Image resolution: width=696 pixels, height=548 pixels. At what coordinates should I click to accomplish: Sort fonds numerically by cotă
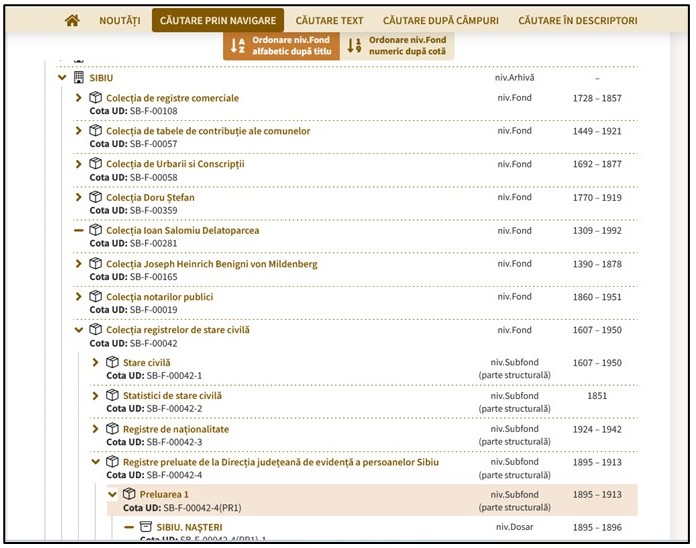pos(397,46)
